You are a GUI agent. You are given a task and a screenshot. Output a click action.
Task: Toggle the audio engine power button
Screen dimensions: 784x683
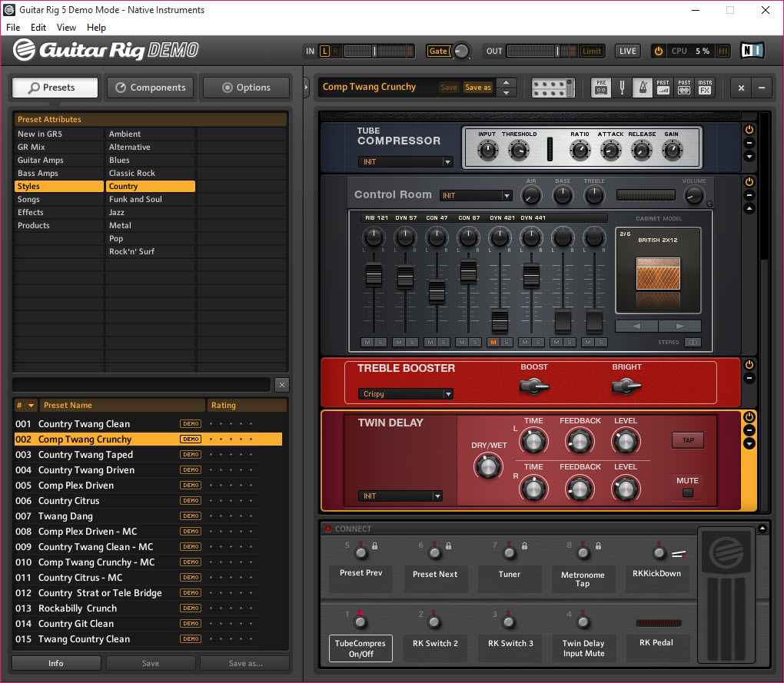(x=659, y=51)
